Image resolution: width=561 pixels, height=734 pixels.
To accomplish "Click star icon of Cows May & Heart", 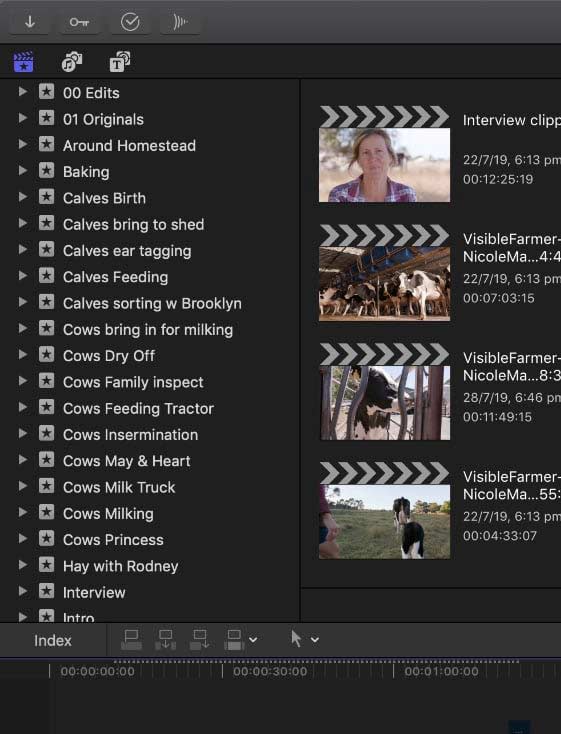I will (46, 460).
